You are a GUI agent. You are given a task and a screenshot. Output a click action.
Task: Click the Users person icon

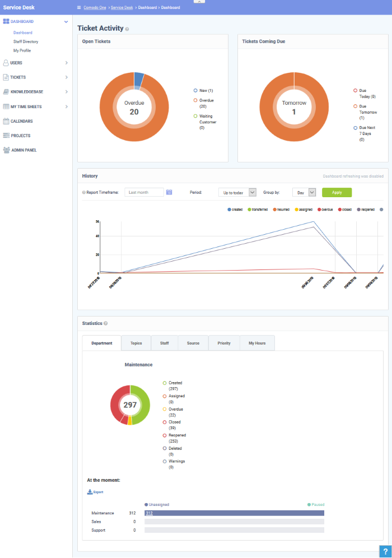(x=6, y=63)
